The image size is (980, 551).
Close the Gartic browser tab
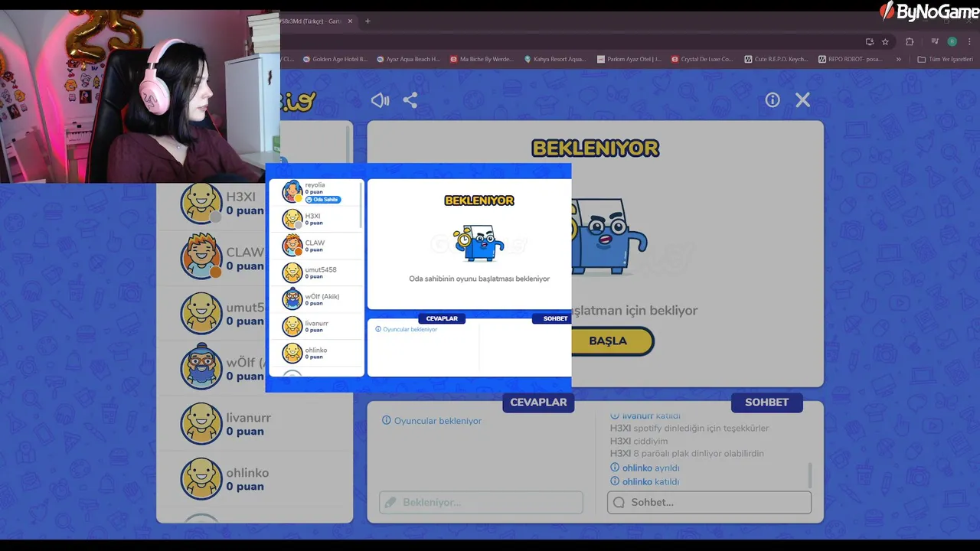[x=351, y=21]
